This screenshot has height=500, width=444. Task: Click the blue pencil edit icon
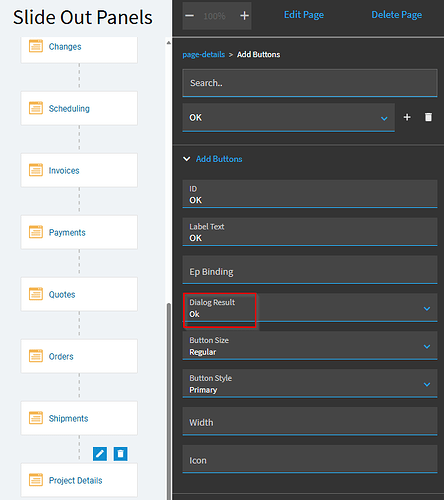pyautogui.click(x=100, y=454)
